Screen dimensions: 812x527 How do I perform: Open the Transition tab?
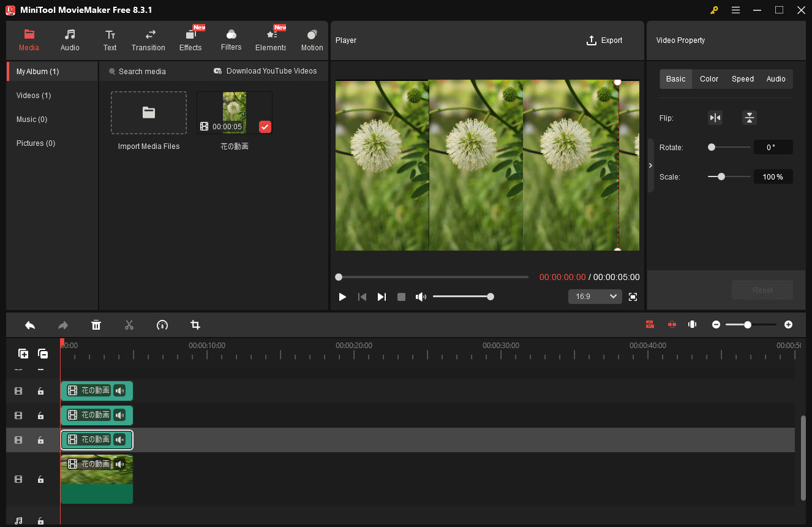tap(148, 40)
